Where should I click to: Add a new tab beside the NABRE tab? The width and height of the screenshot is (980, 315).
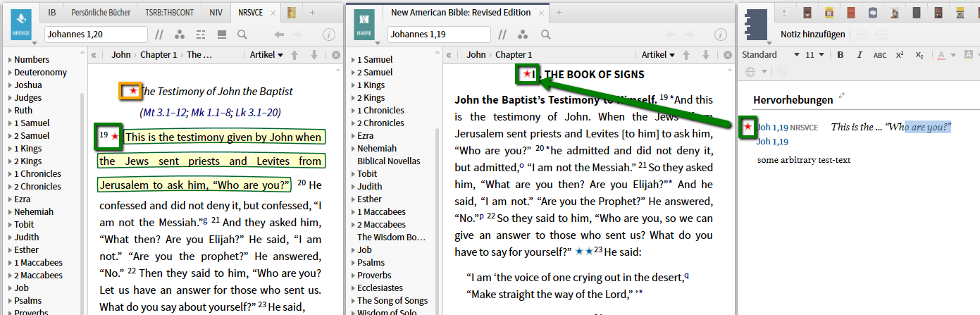pos(559,13)
